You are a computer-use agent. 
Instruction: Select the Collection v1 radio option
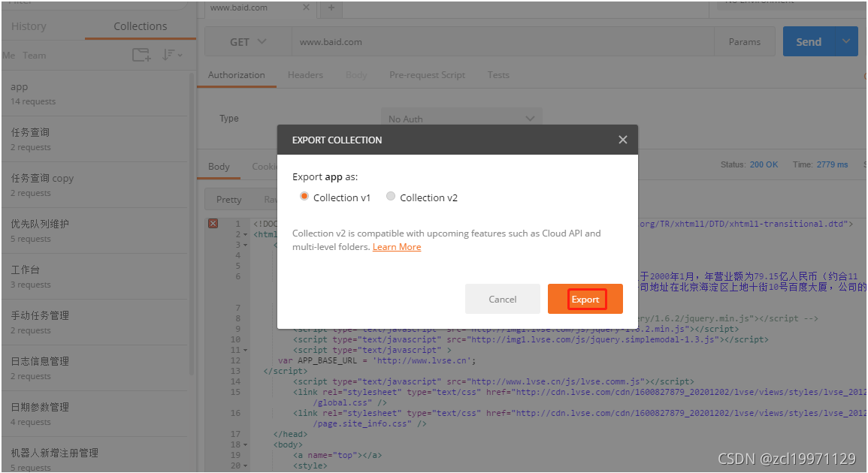point(304,197)
